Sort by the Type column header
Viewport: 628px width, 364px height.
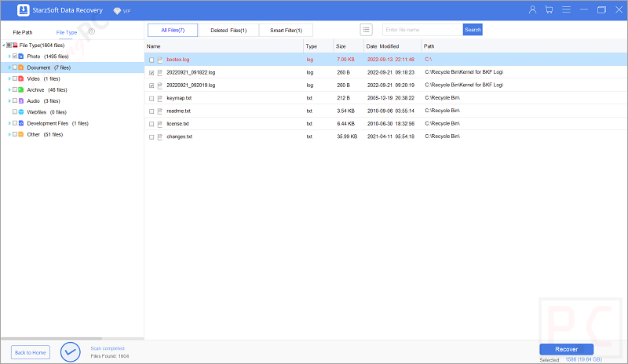(x=319, y=46)
